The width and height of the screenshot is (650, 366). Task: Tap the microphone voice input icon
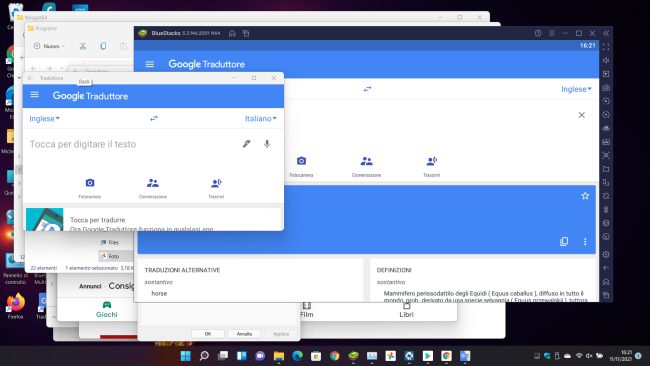coord(267,144)
